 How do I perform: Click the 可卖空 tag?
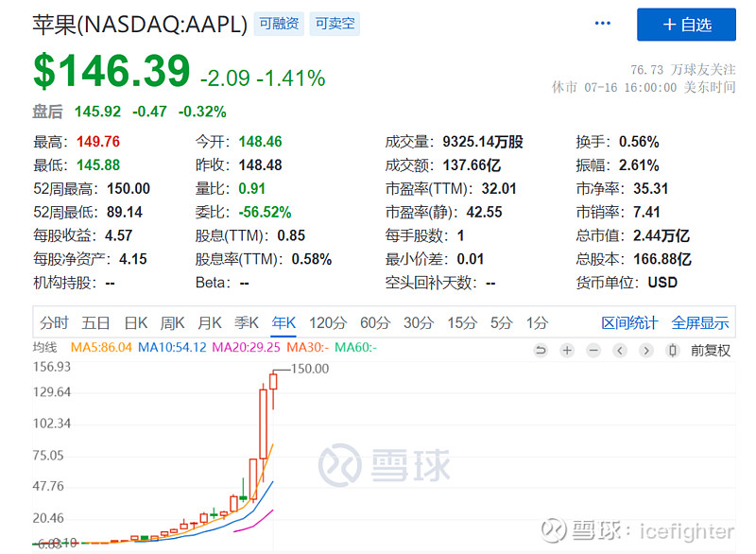tap(335, 24)
